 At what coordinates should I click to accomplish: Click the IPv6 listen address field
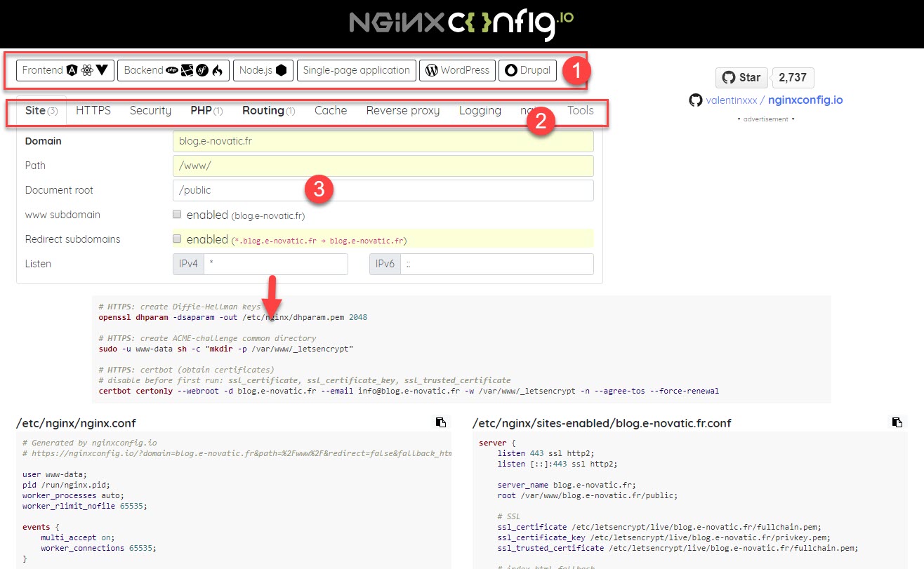pos(497,264)
